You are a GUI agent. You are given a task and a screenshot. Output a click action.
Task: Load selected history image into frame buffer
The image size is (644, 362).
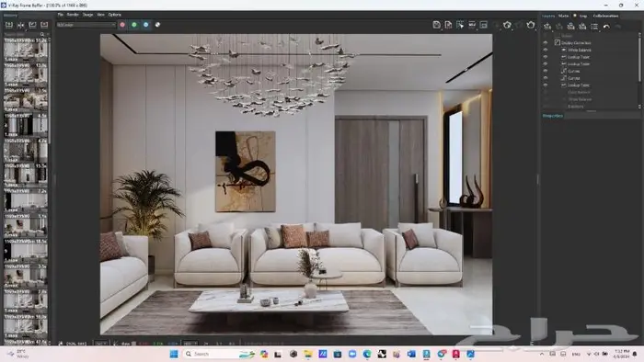tap(32, 25)
